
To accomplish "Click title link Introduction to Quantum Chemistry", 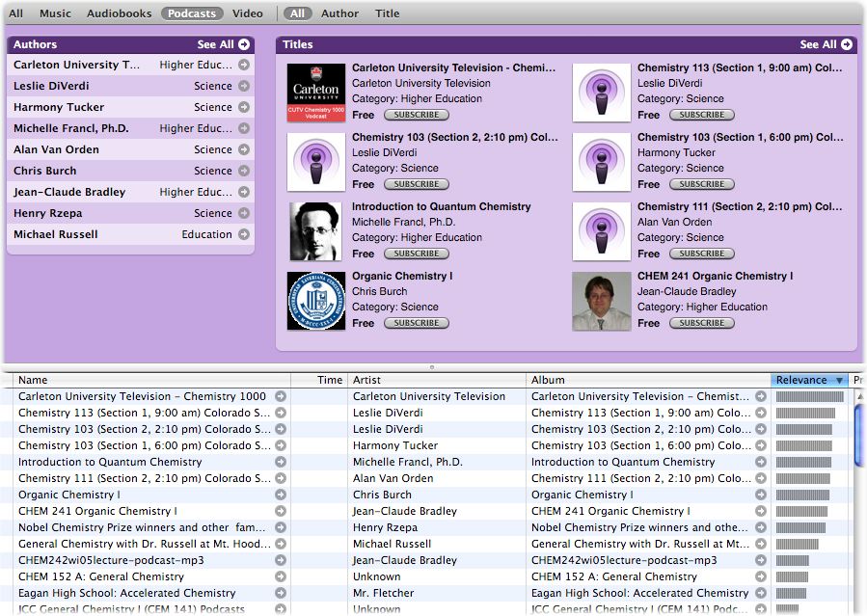I will click(x=442, y=206).
